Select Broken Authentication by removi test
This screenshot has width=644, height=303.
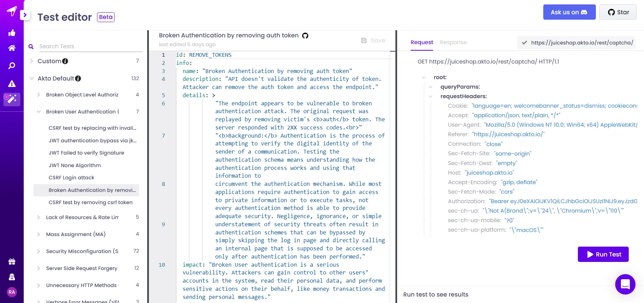tap(86, 190)
